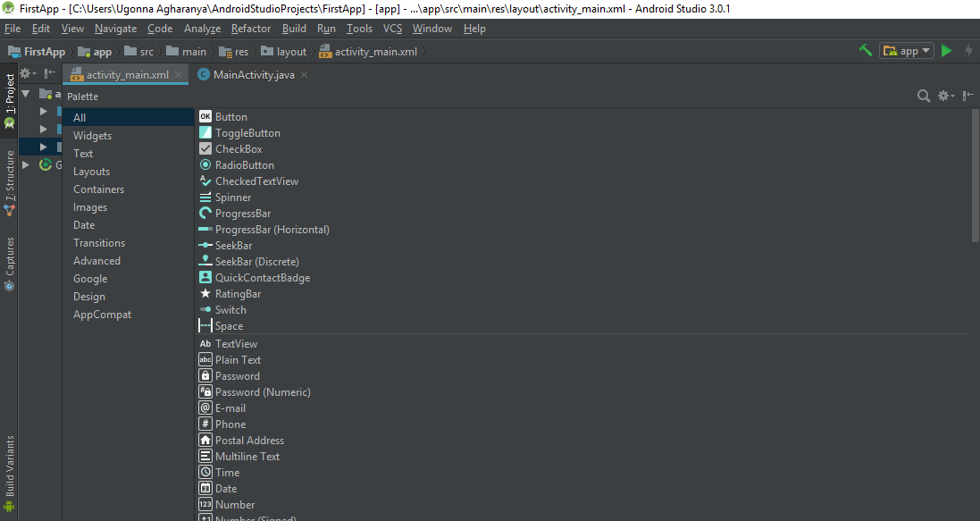980x521 pixels.
Task: Open the VCS menu
Action: (392, 29)
